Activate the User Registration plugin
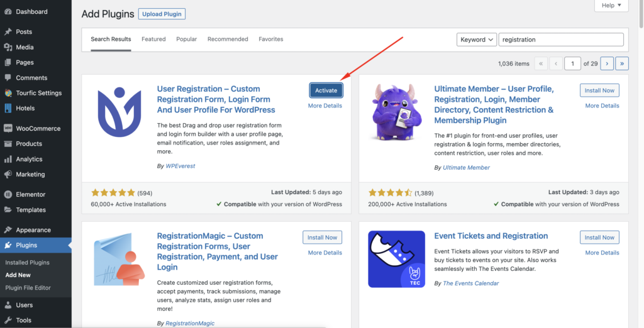Image resolution: width=644 pixels, height=328 pixels. tap(326, 90)
